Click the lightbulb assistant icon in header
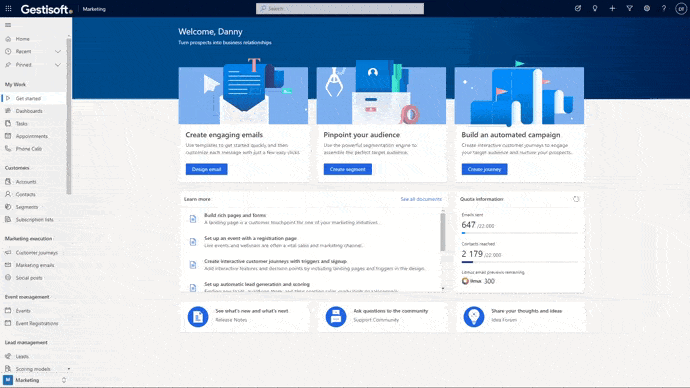The image size is (690, 388). 595,8
